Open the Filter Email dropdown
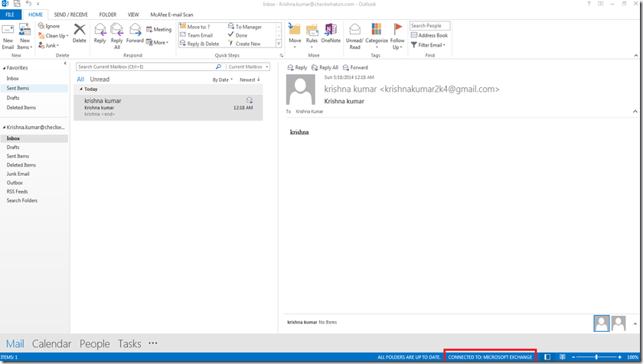This screenshot has width=643, height=364. (x=428, y=45)
